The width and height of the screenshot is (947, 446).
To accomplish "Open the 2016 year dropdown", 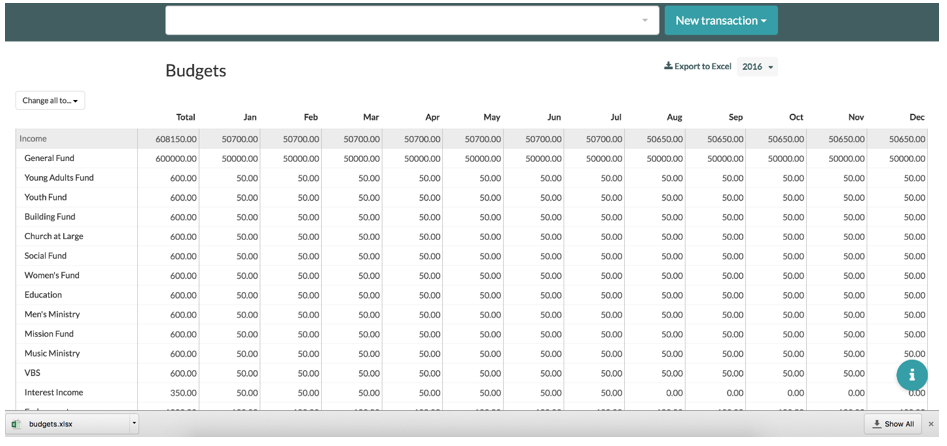I will click(757, 66).
